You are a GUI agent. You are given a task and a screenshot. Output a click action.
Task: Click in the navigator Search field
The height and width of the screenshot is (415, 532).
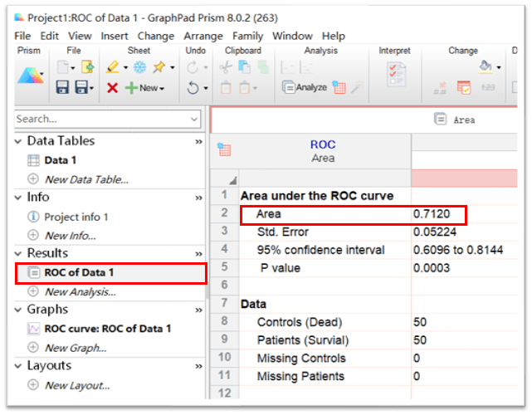pos(100,120)
